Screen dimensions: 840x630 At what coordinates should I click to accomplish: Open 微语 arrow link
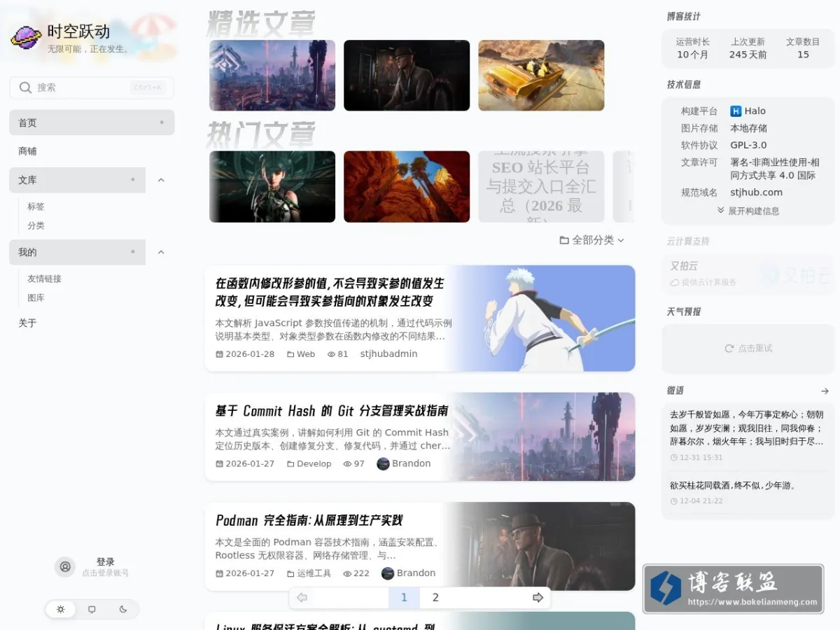(x=825, y=391)
